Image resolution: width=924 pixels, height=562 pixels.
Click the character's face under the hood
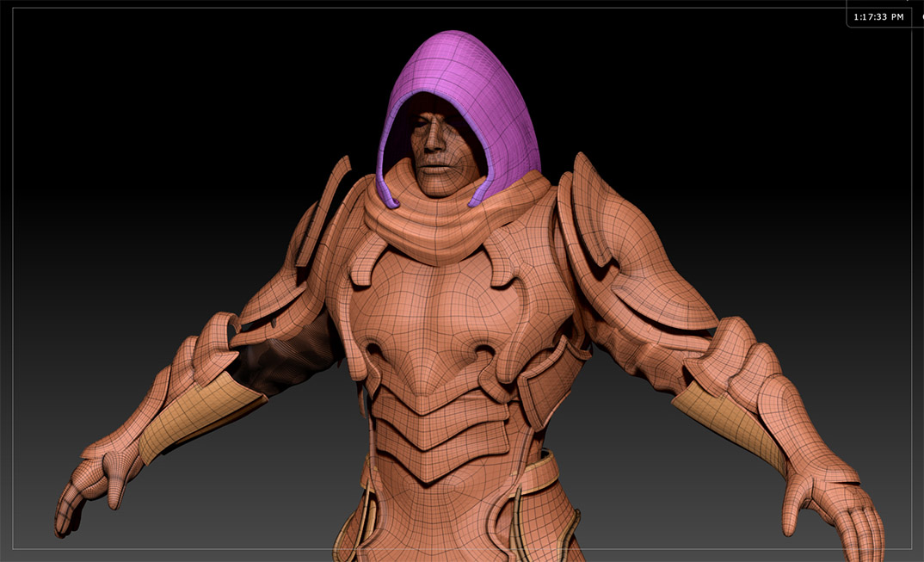pos(442,151)
